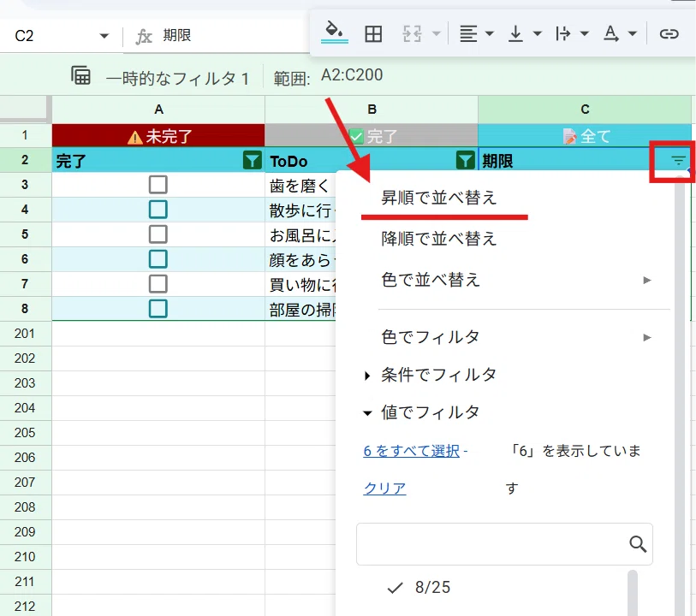
Task: Open filter icon in 期限 header
Action: pyautogui.click(x=678, y=160)
